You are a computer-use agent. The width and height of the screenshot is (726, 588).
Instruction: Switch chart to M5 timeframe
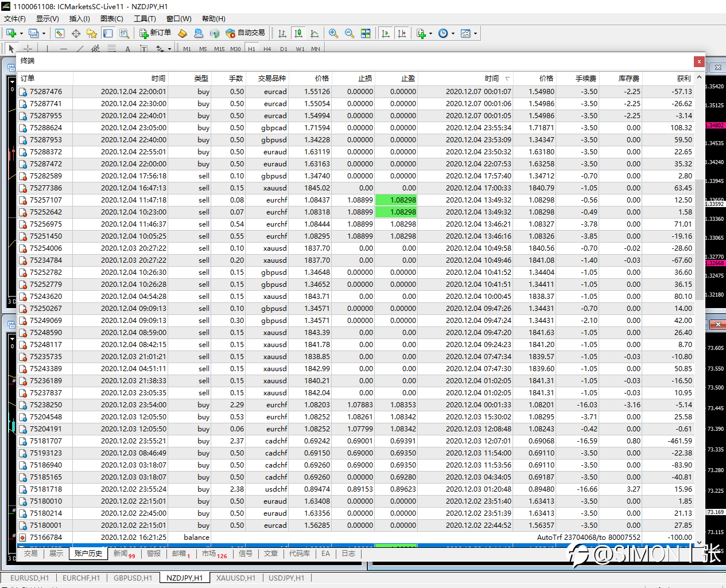pyautogui.click(x=203, y=49)
